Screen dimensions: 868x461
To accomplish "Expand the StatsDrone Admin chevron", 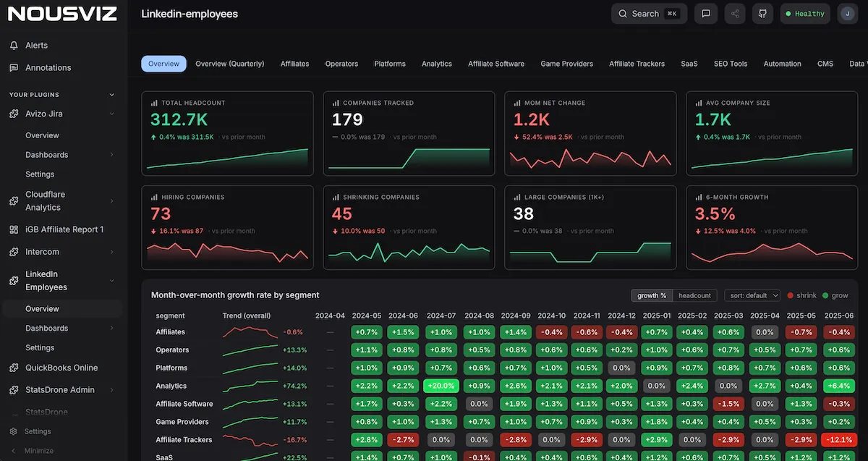I will [111, 390].
